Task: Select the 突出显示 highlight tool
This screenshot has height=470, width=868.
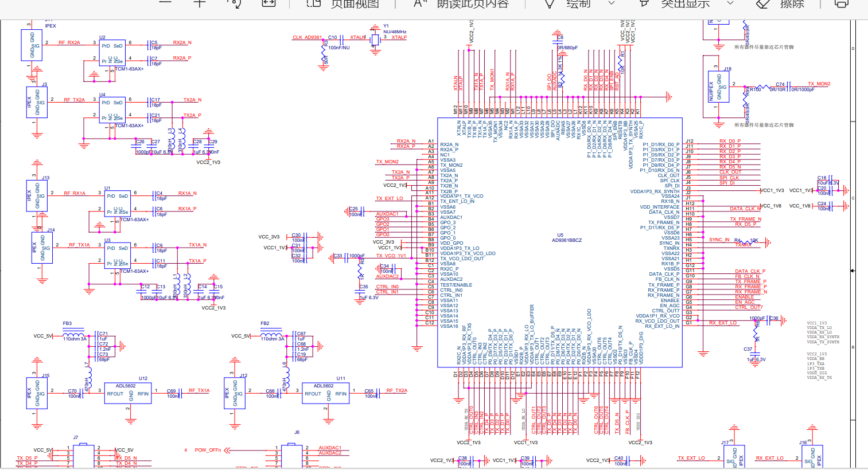Action: tap(675, 3)
